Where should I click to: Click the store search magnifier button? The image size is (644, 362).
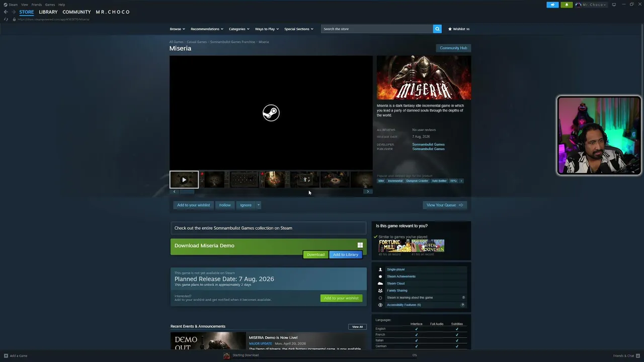(437, 29)
